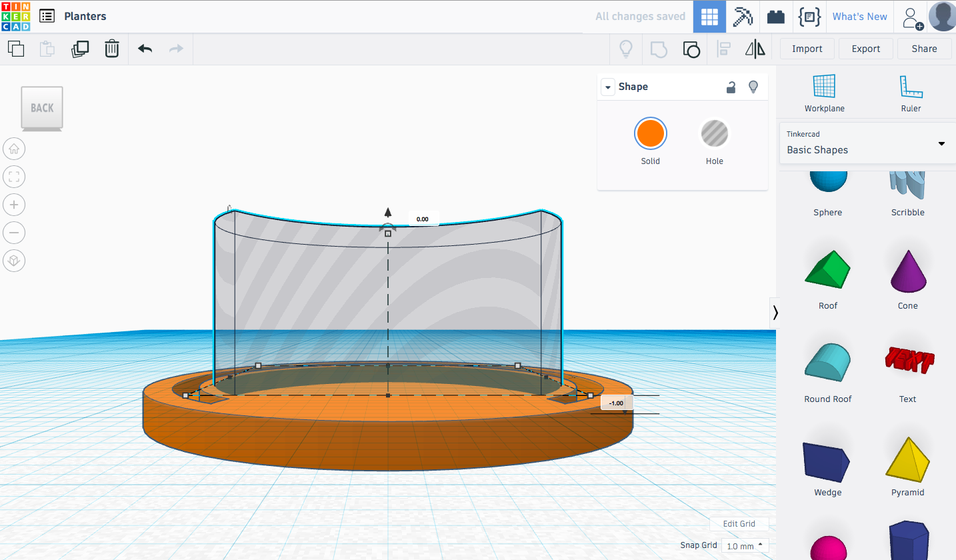
Task: Click the Edit Grid button
Action: click(739, 524)
